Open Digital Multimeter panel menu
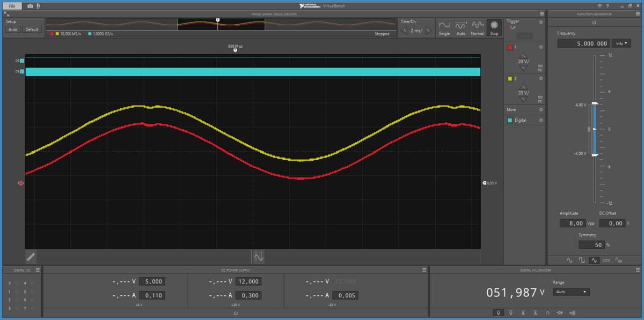Viewport: 644px width, 320px height. coord(638,270)
